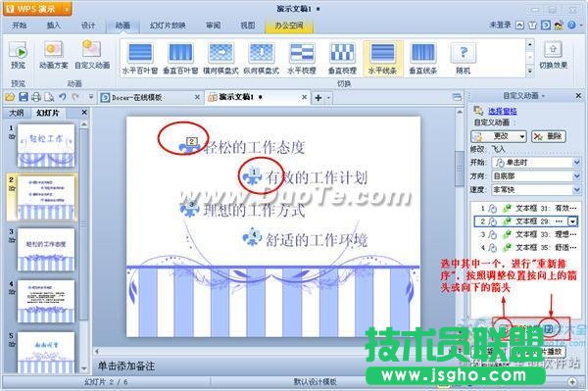Image resolution: width=588 pixels, height=391 pixels.
Task: Select slide 4 thumbnail
Action: 46,302
